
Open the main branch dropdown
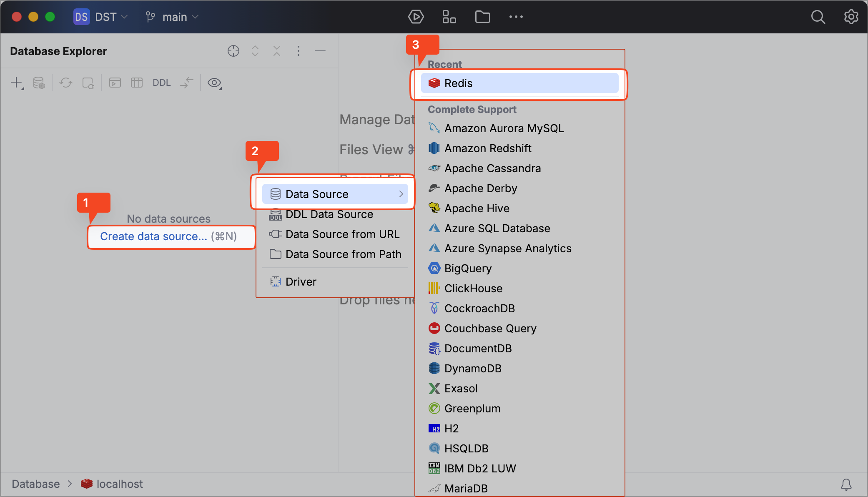click(172, 17)
